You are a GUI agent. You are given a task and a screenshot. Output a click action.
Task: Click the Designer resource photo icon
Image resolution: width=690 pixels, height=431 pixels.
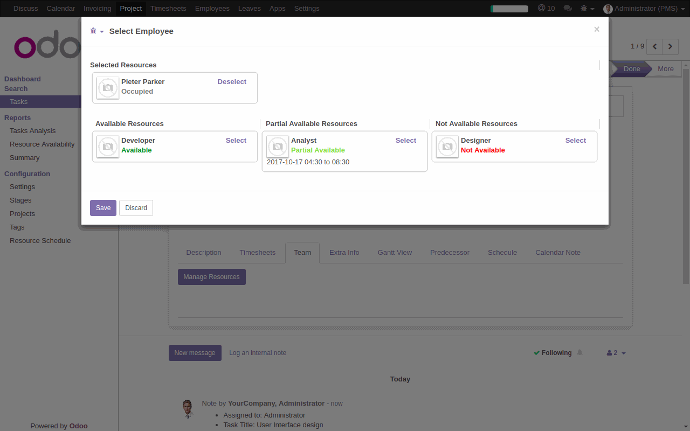[x=447, y=147]
